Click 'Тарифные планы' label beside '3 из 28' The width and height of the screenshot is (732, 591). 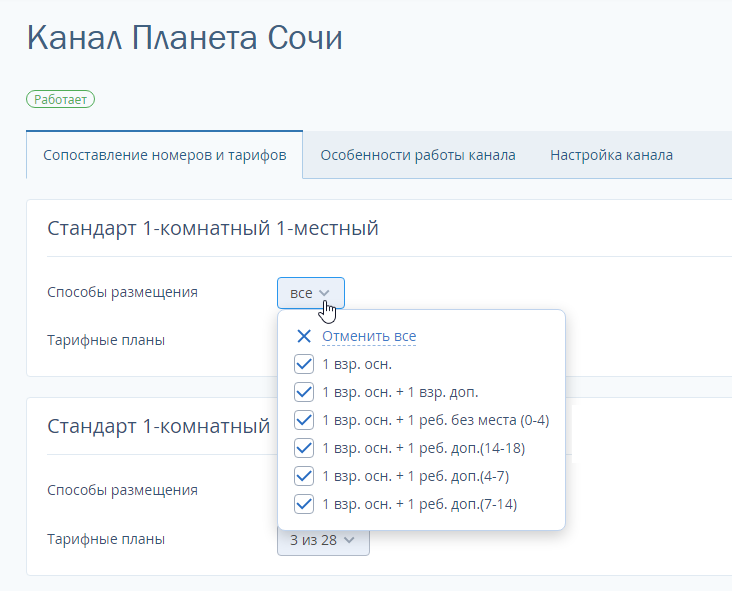coord(106,539)
